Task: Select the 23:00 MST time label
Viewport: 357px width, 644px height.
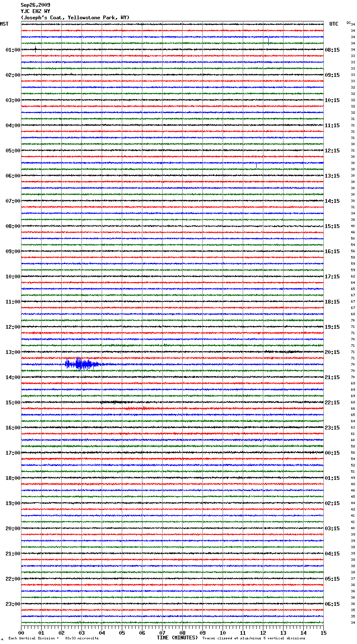Action: 13,604
